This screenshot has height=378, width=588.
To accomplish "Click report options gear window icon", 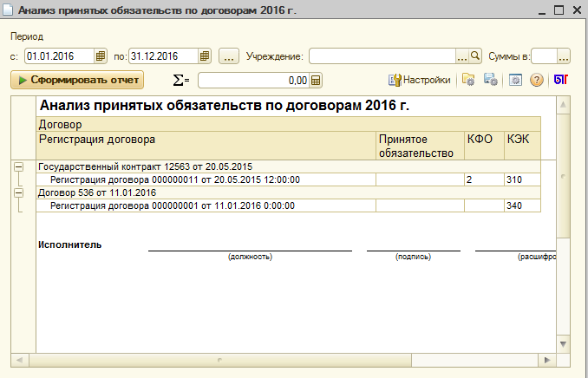I will click(516, 80).
